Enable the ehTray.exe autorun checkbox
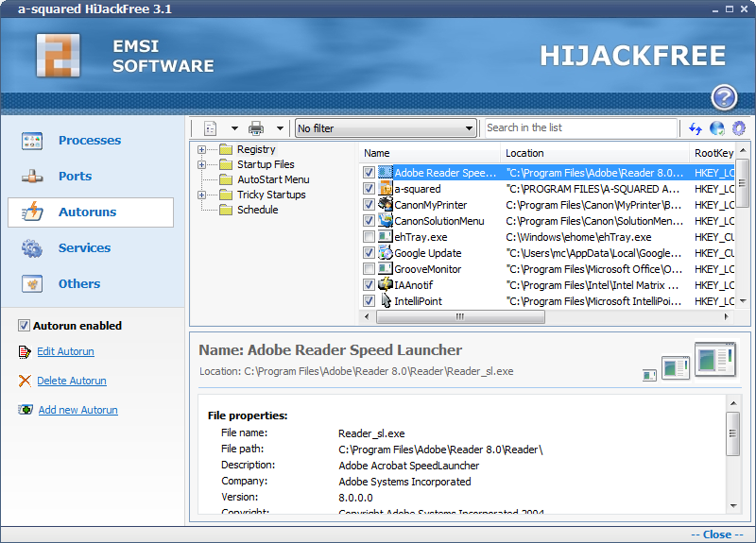This screenshot has width=756, height=543. [x=369, y=237]
